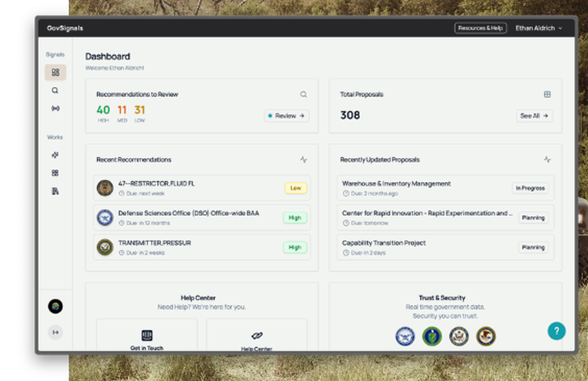The width and height of the screenshot is (588, 381).
Task: Open the grid icon under Works sidebar
Action: [x=55, y=173]
